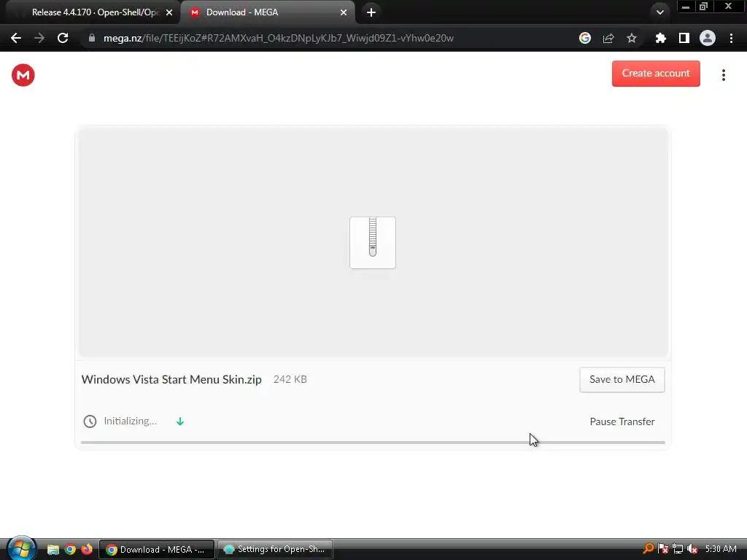Open a new browser tab
Screen dimensions: 747x560
coord(371,12)
